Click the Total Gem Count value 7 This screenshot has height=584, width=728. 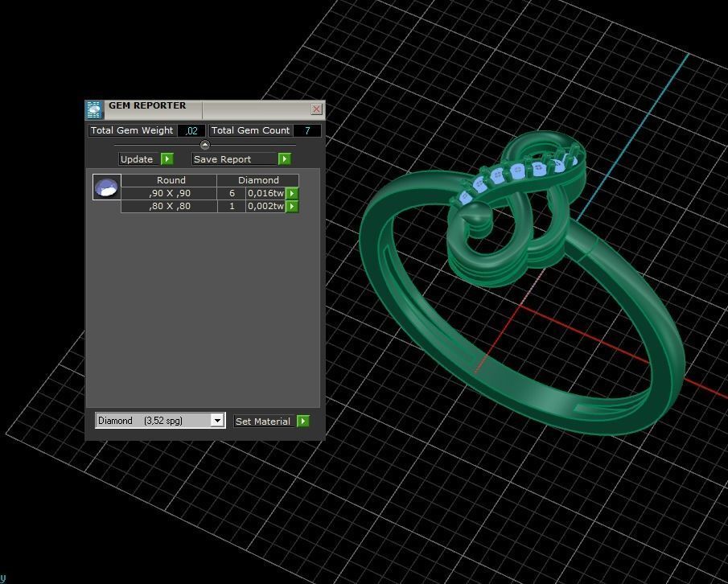coord(307,131)
